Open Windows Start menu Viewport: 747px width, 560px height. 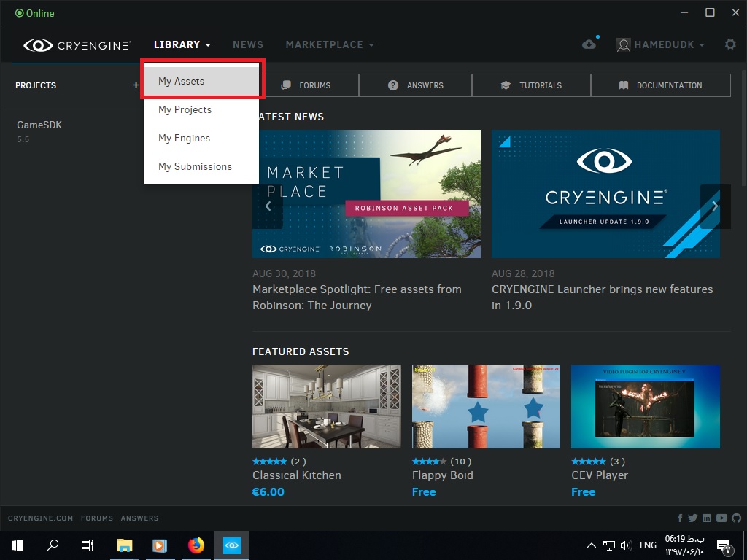tap(18, 545)
